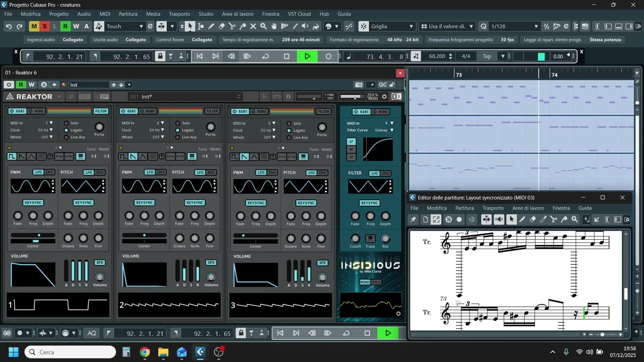Screen dimensions: 644x362
Task: Open the VST Cloud menu
Action: click(x=299, y=14)
